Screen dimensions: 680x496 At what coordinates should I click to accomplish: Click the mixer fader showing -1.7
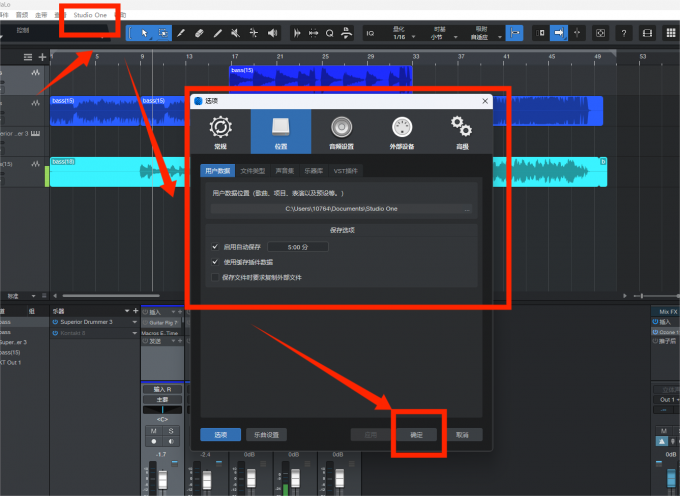tap(161, 474)
